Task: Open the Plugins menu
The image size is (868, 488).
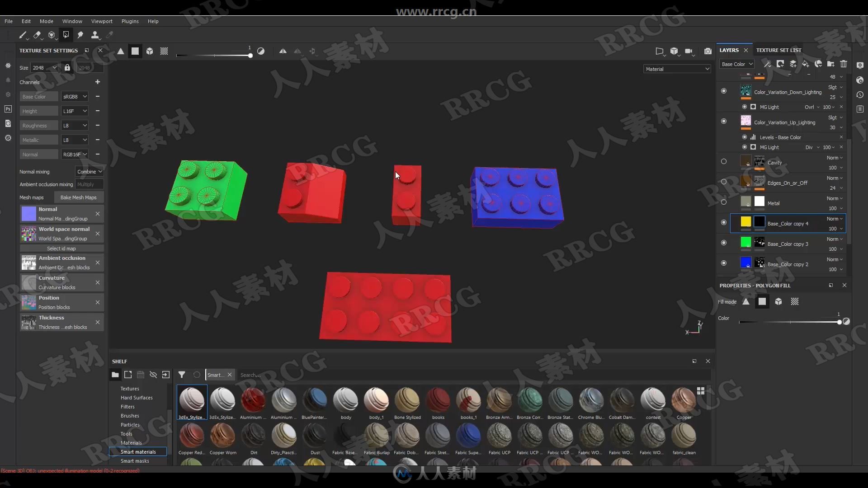Action: point(130,21)
